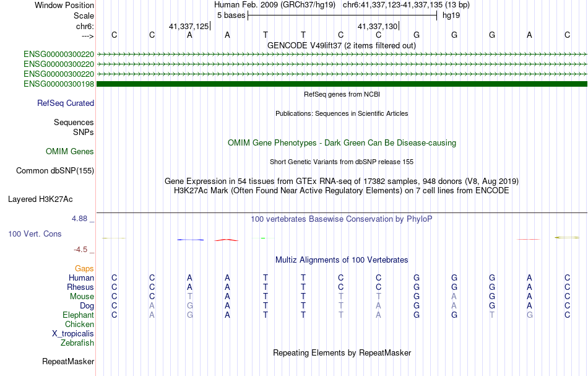Select the Human species row label
This screenshot has height=376, width=588.
(81, 278)
